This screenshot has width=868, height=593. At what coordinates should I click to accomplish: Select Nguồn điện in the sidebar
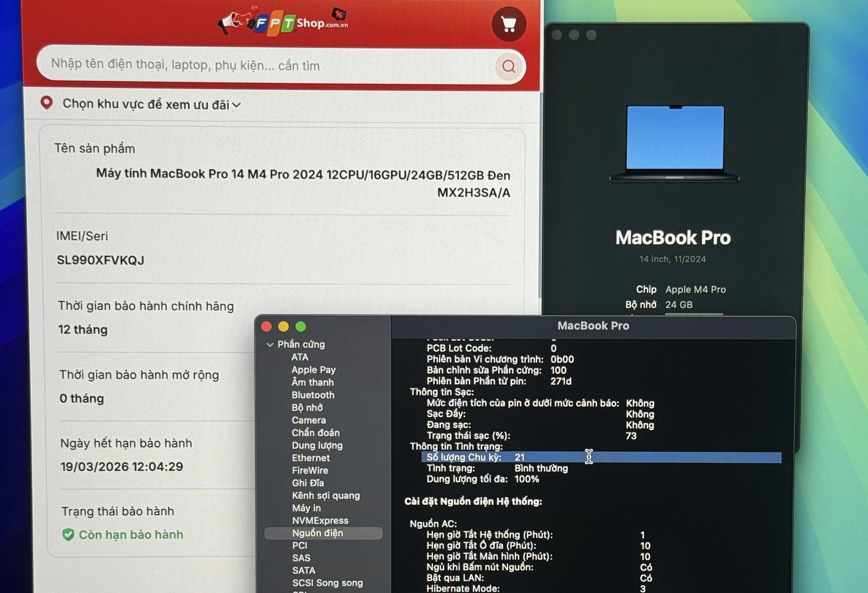[317, 533]
